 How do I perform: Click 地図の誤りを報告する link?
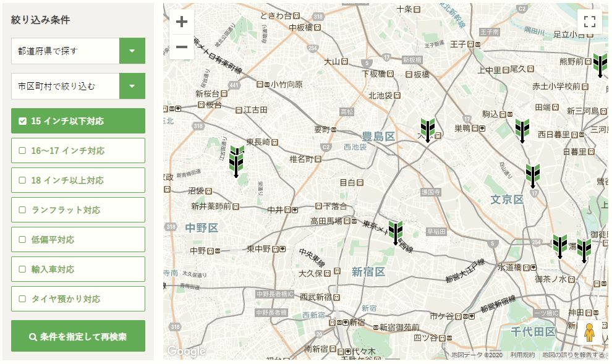click(x=573, y=355)
